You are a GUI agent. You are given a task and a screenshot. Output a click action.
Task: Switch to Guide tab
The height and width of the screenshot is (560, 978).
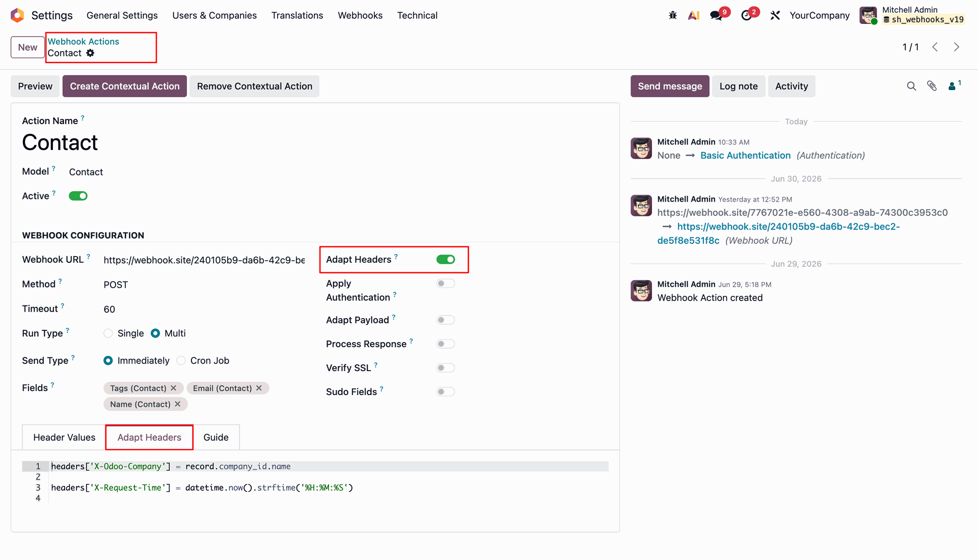point(216,437)
